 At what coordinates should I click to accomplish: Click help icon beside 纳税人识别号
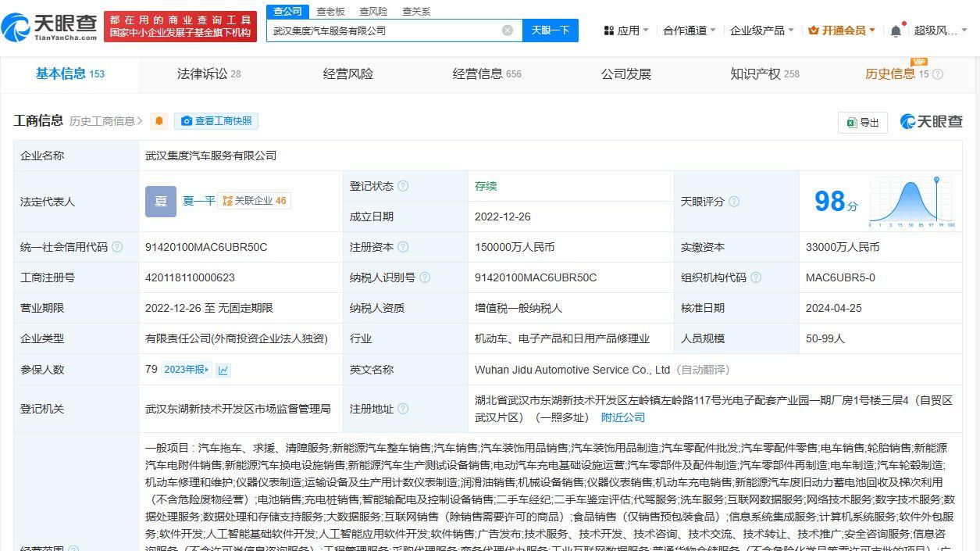click(x=424, y=277)
